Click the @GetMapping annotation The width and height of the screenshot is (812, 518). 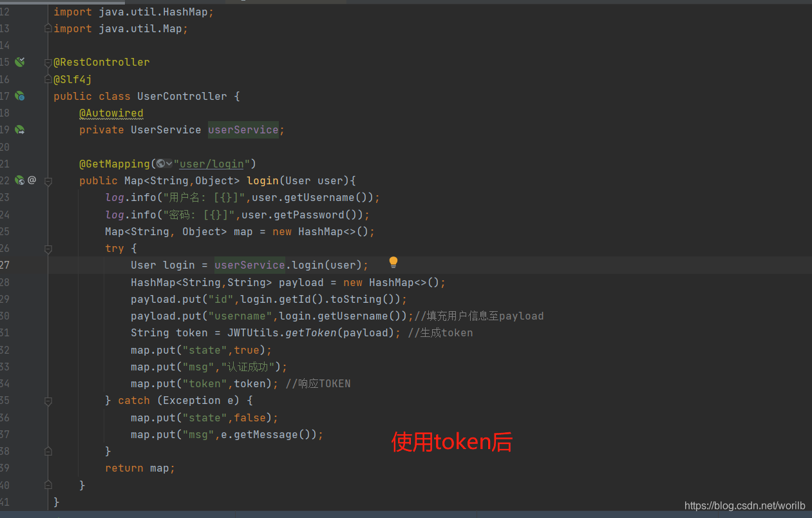(x=115, y=164)
